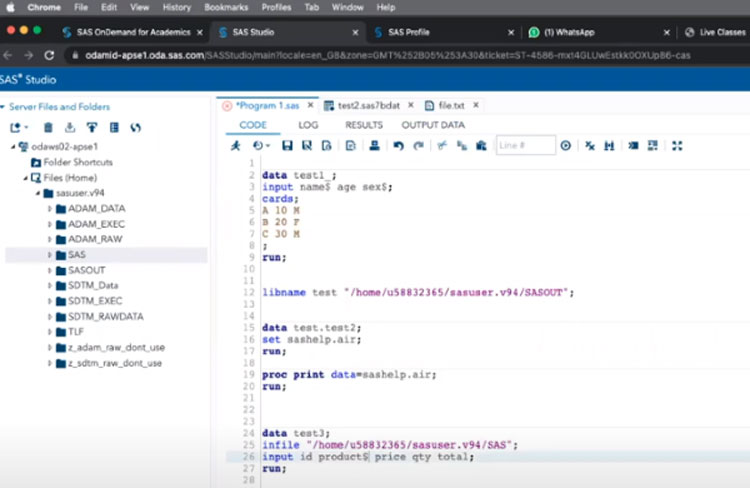Viewport: 750px width, 488px height.
Task: Click the Run program running-man icon
Action: click(235, 146)
